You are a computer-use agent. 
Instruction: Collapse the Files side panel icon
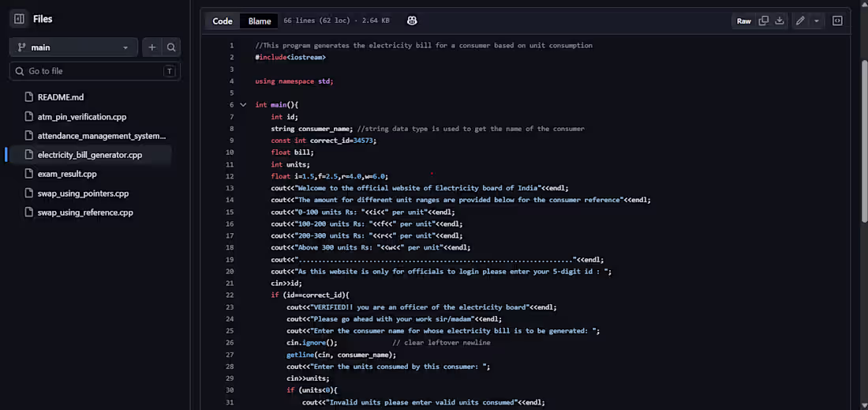[19, 19]
